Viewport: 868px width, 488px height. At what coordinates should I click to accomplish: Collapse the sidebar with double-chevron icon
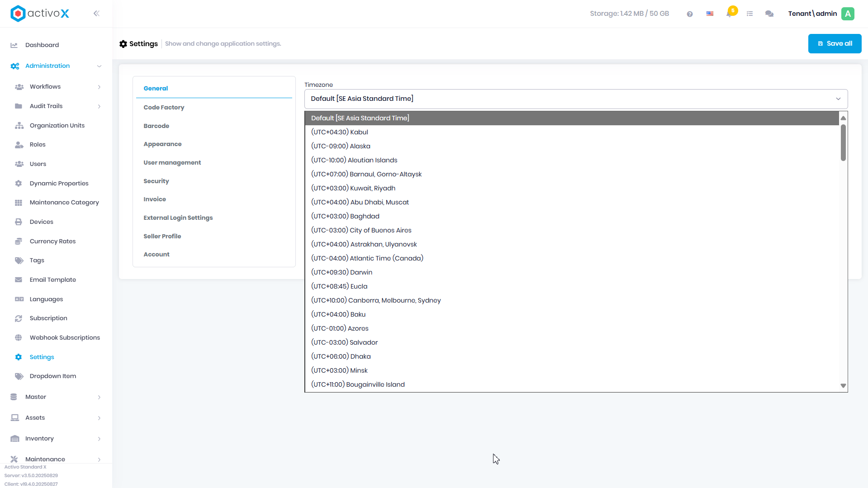click(x=96, y=14)
